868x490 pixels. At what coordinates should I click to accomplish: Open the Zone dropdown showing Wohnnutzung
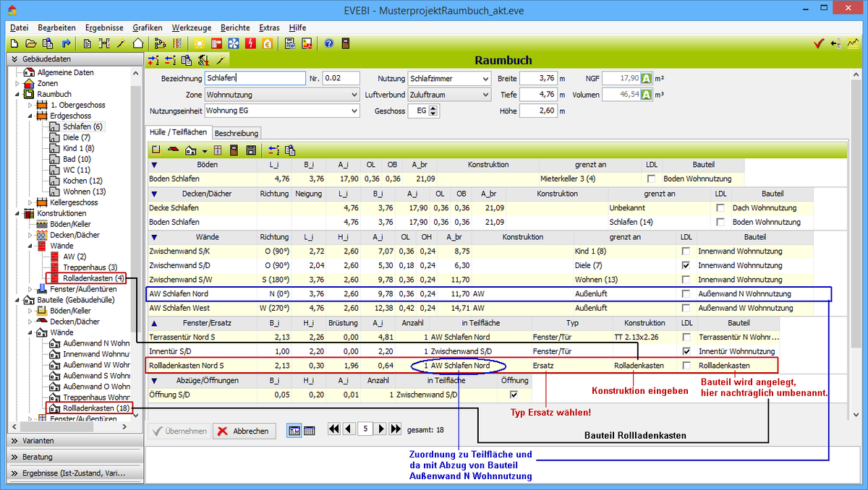point(354,95)
